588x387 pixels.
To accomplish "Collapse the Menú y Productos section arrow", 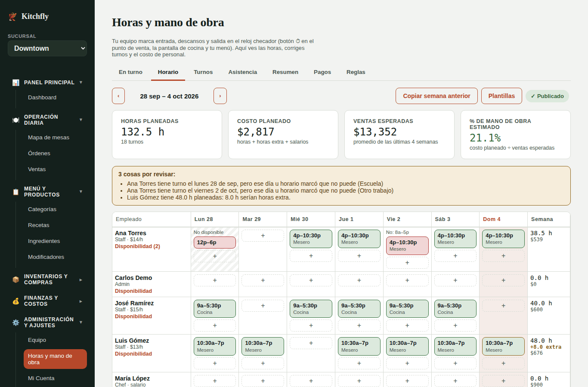I will [81, 191].
